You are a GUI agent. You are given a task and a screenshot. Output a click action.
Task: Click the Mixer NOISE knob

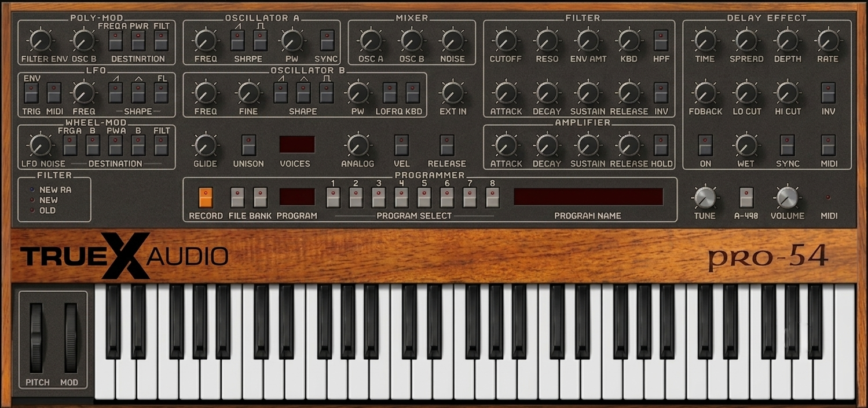coord(453,41)
